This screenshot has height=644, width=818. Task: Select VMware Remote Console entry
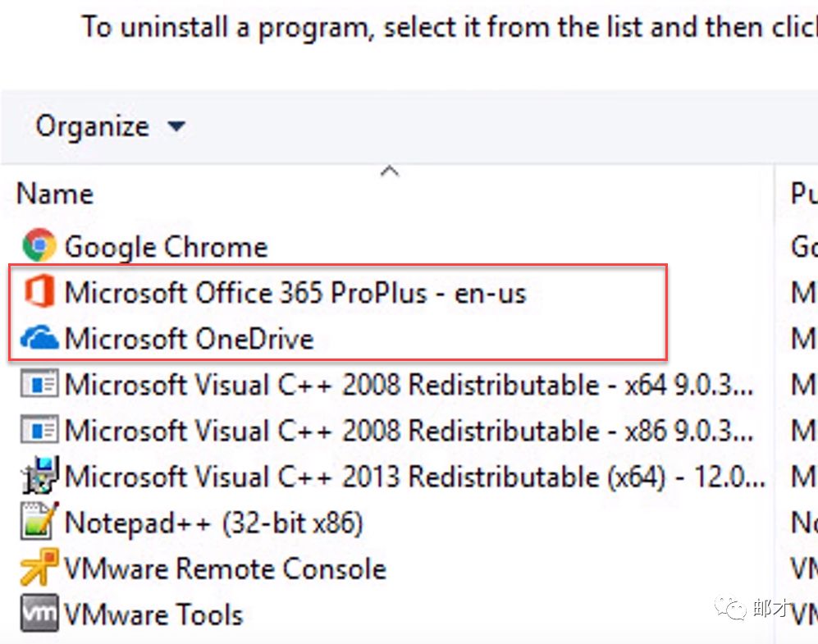[225, 568]
